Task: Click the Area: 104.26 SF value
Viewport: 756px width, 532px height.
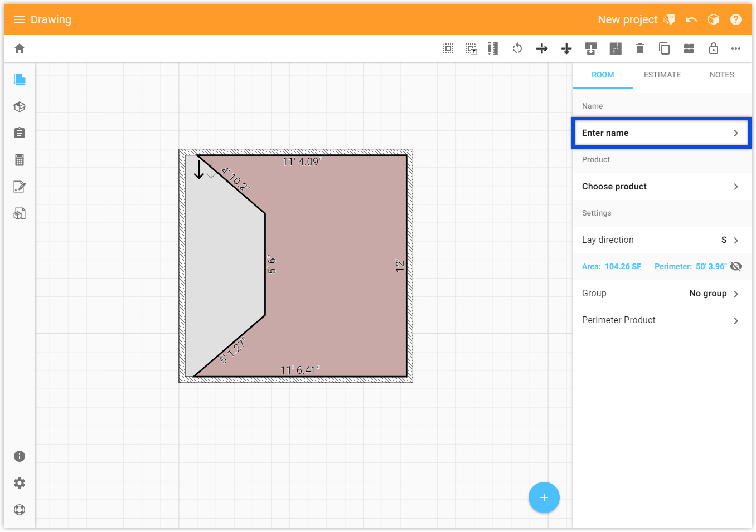Action: (612, 266)
